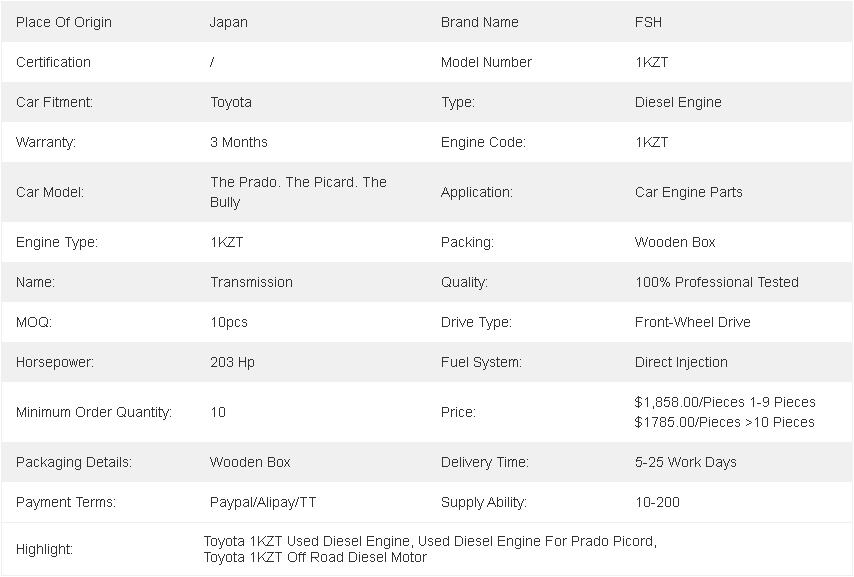
Task: Select 100% Professional Tested quality text
Action: click(717, 282)
